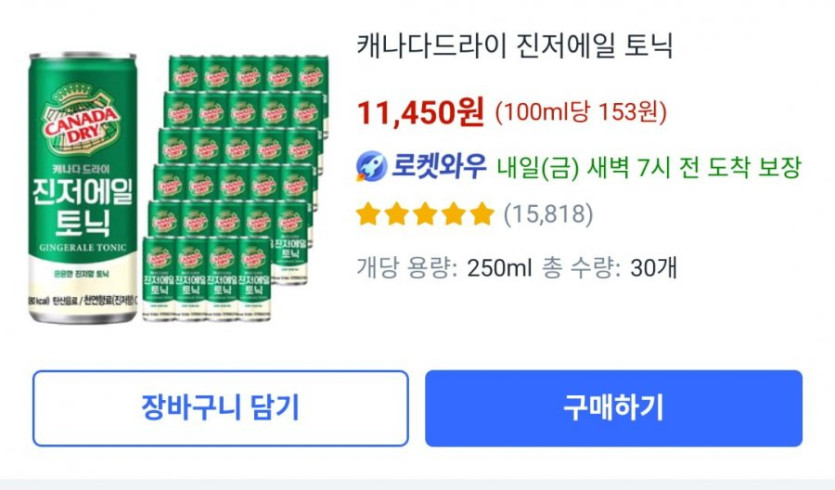Image resolution: width=835 pixels, height=490 pixels.
Task: Click the first yellow rating star
Action: [368, 214]
